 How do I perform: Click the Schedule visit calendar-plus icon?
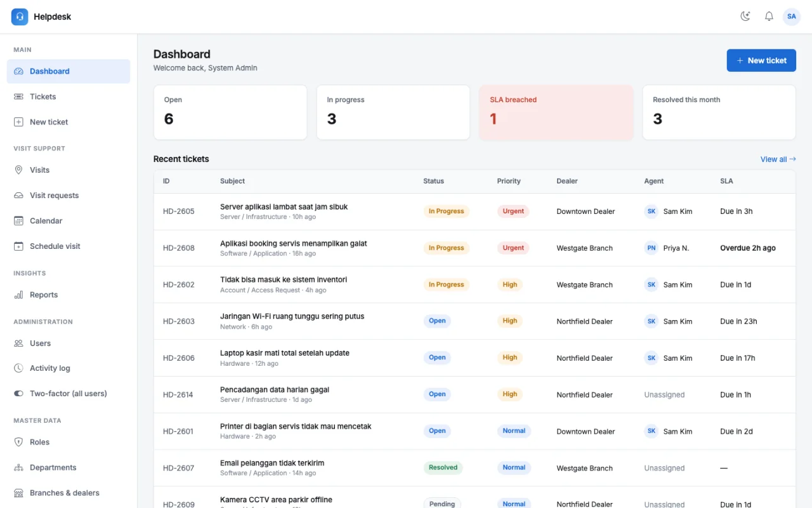point(18,246)
